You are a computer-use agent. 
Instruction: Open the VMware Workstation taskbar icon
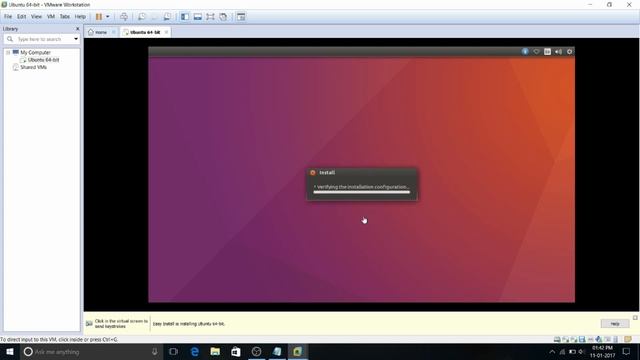(x=297, y=352)
